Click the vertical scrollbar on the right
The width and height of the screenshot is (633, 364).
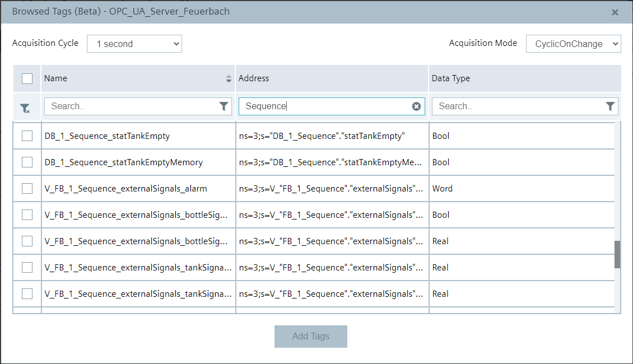619,246
